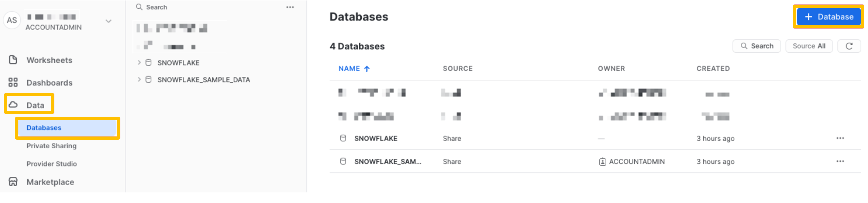
Task: Open Private Sharing page
Action: 51,146
